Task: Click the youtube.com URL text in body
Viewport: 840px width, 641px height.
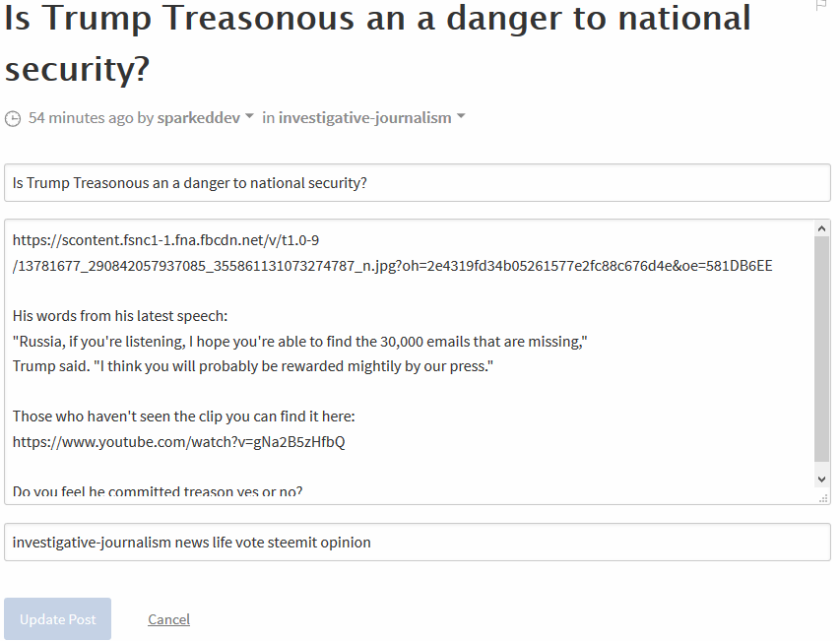Action: [x=179, y=442]
